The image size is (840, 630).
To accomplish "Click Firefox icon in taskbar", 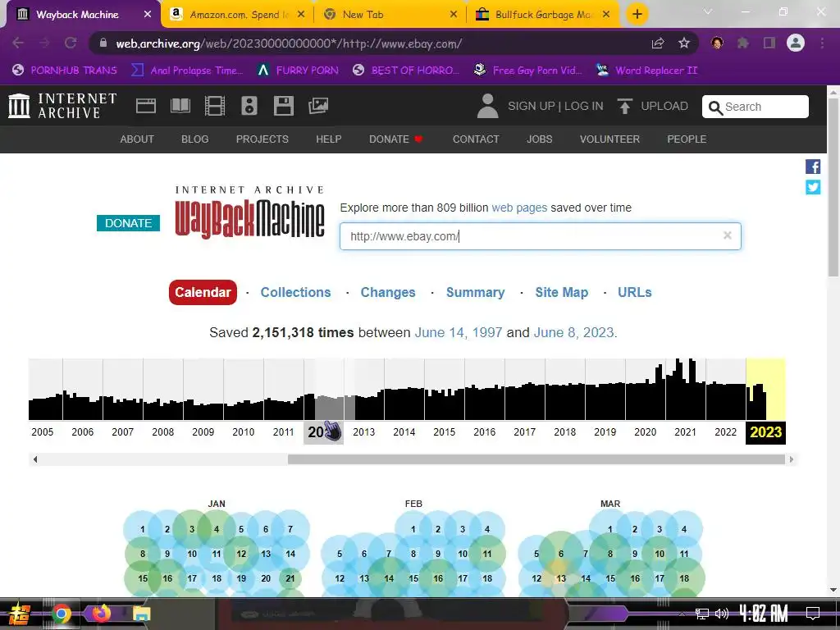I will pos(101,612).
